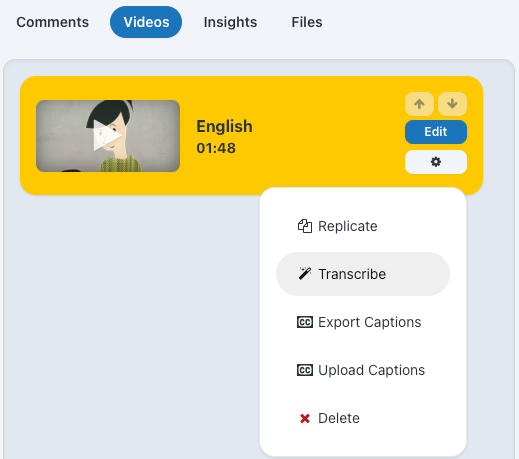Click the blue Edit button

(x=436, y=132)
